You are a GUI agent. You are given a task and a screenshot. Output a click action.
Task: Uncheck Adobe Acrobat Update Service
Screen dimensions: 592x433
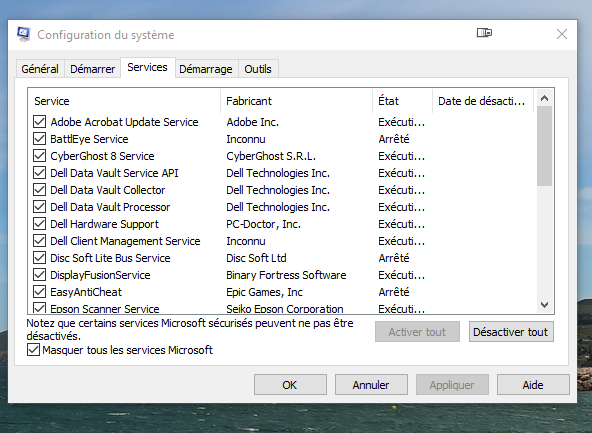pyautogui.click(x=40, y=122)
